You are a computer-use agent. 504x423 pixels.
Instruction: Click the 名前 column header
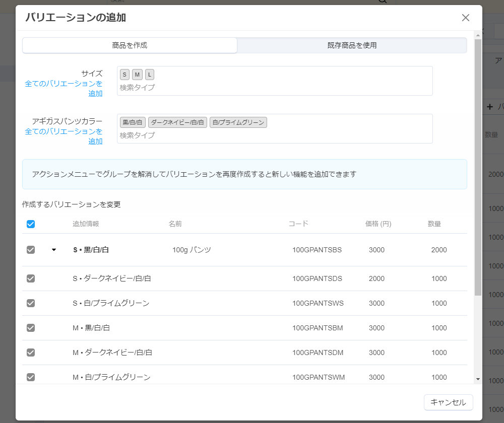click(x=175, y=224)
